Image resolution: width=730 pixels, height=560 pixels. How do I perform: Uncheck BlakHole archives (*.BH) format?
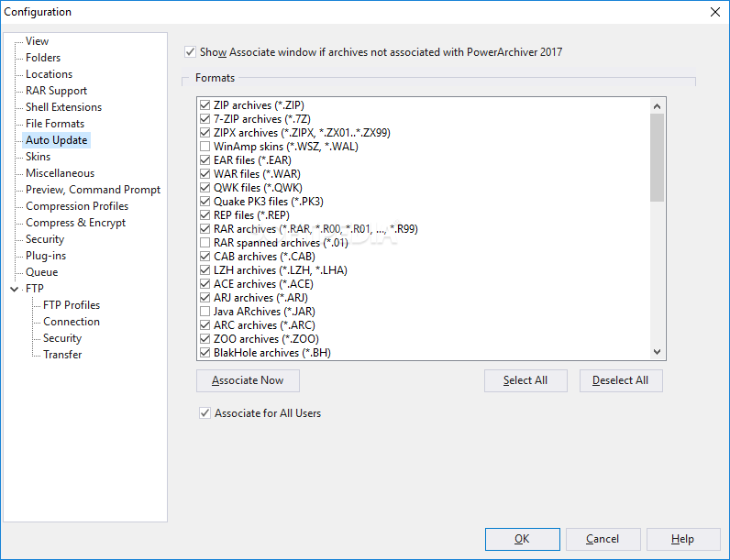(x=205, y=353)
